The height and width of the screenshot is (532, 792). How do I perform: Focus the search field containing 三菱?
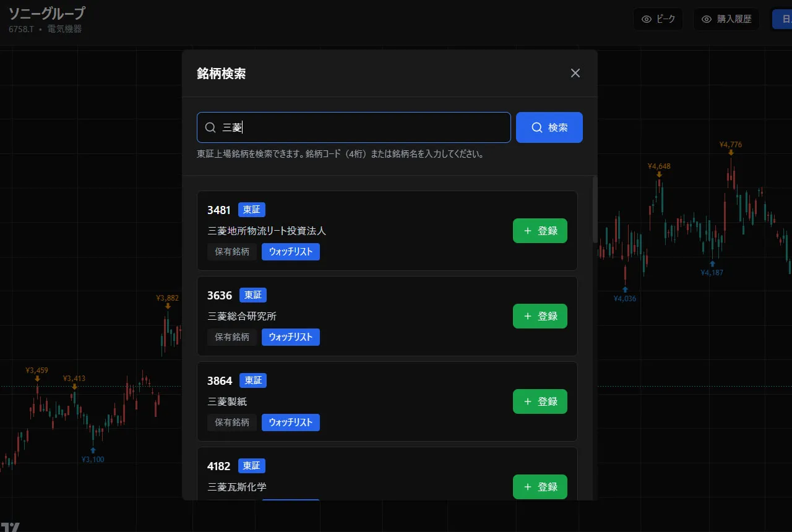click(x=354, y=127)
